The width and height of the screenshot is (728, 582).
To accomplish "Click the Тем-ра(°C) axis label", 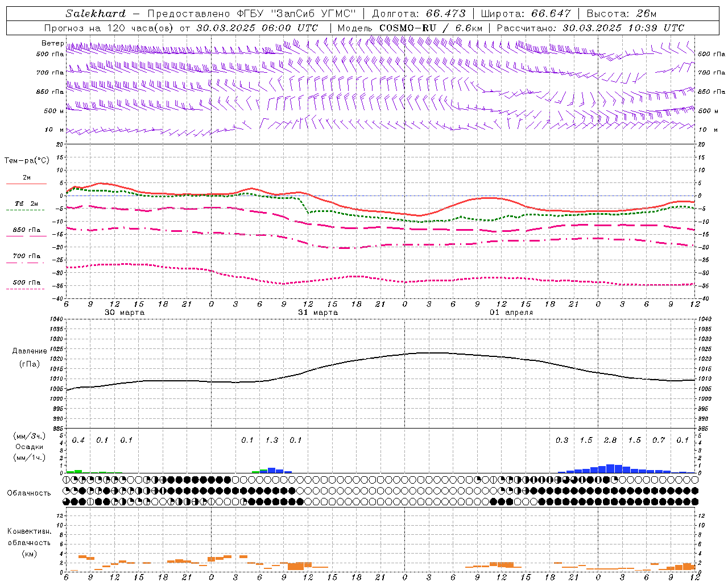I will click(x=27, y=161).
